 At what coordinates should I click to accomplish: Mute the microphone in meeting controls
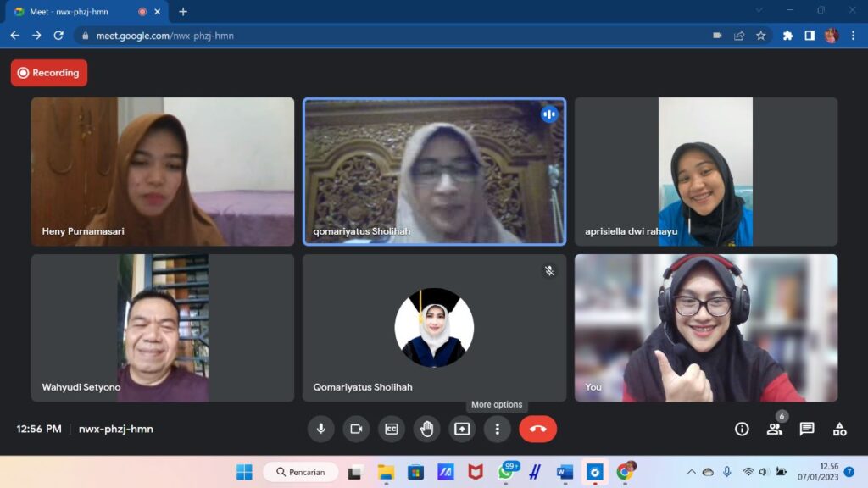(320, 429)
